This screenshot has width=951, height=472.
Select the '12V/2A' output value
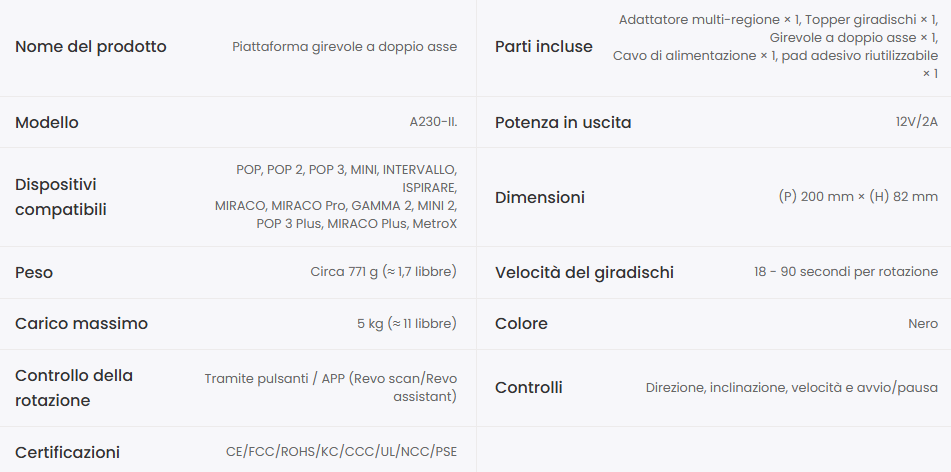pos(916,122)
